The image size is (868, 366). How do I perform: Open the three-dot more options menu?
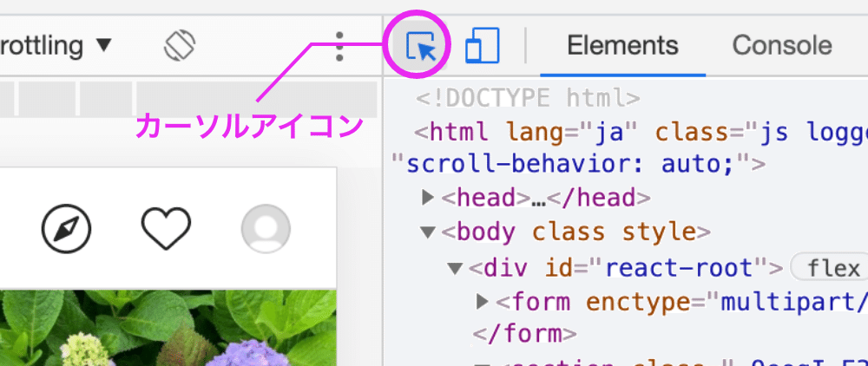pos(339,46)
